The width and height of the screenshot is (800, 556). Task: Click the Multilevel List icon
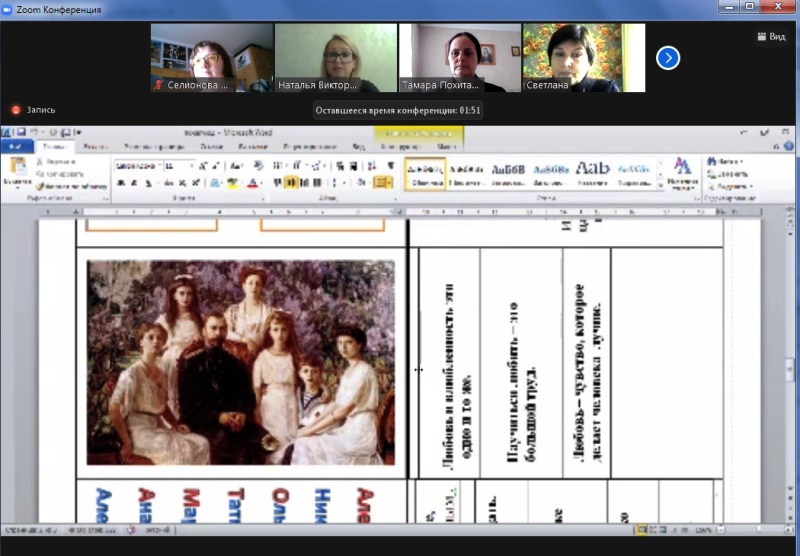(x=317, y=166)
